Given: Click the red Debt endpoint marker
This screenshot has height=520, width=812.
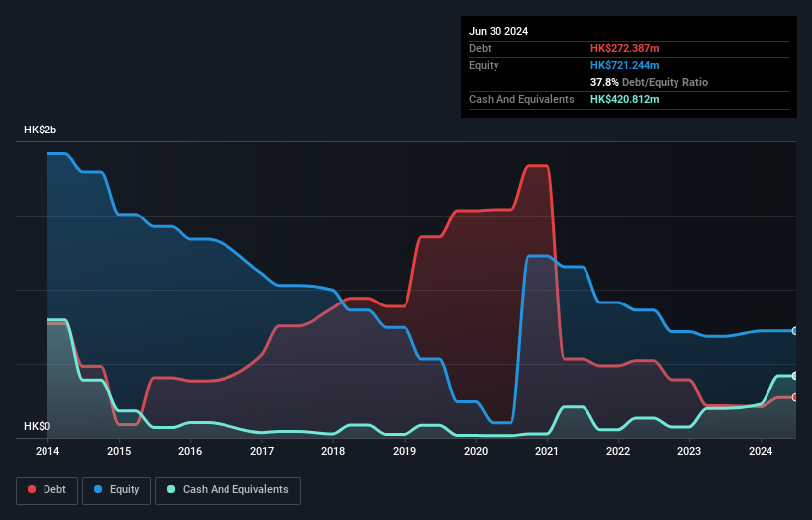Looking at the screenshot, I should coord(795,397).
